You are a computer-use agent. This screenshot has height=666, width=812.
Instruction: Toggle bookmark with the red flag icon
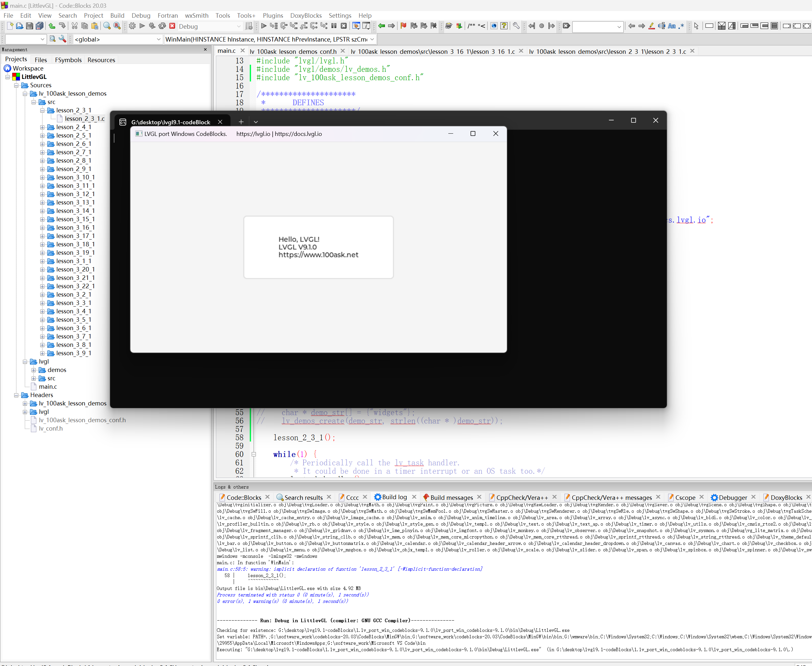403,26
